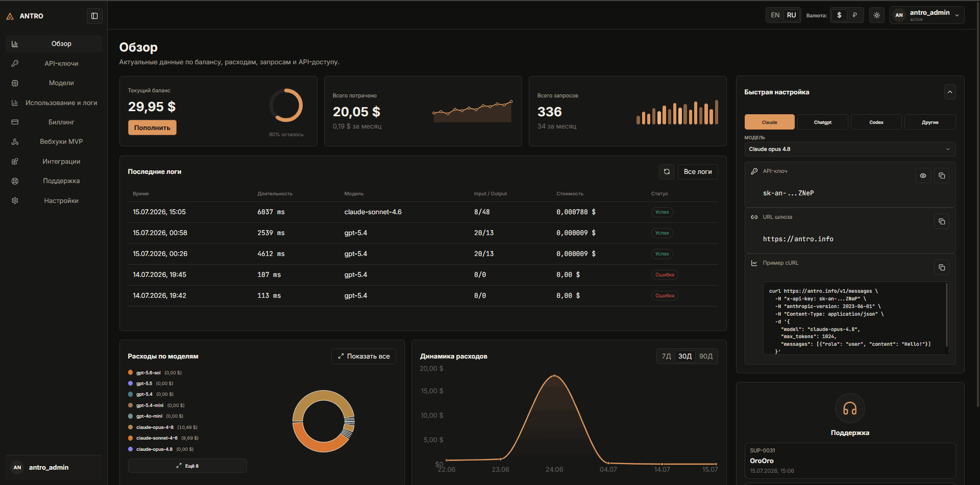
Task: Copy the gateway URL
Action: coord(942,222)
